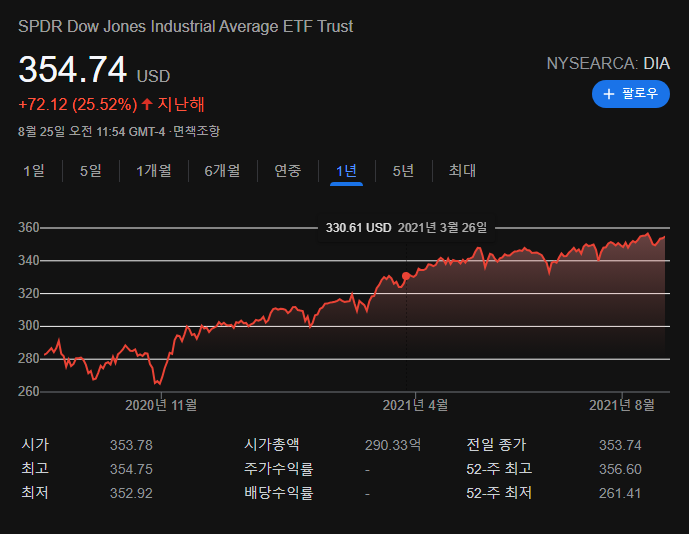Click the timestamp 8월 25일 오전 11:54 GMT-4
Screen dimensions: 689x534
click(x=91, y=131)
